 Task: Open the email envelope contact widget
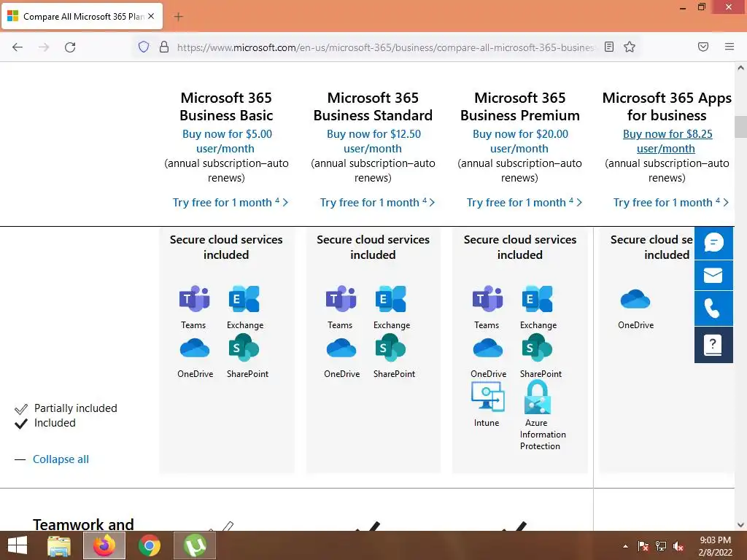point(713,275)
